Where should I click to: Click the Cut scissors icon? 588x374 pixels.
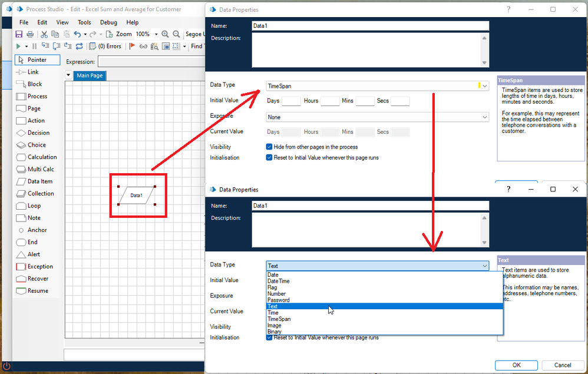[44, 34]
